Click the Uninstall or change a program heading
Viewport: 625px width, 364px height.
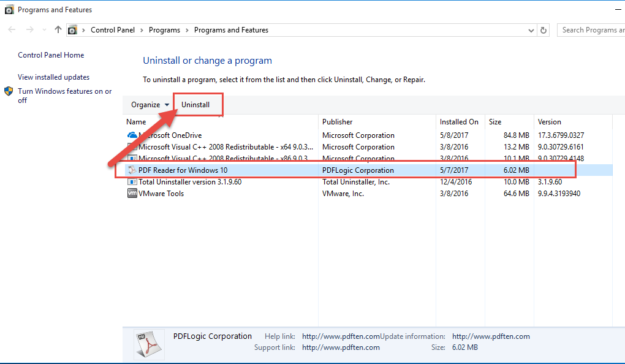(x=207, y=61)
